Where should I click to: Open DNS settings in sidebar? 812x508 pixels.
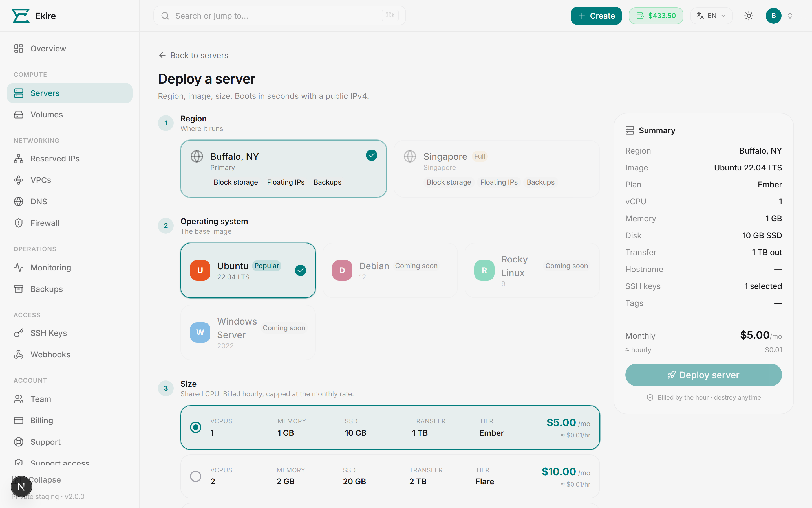click(x=69, y=202)
